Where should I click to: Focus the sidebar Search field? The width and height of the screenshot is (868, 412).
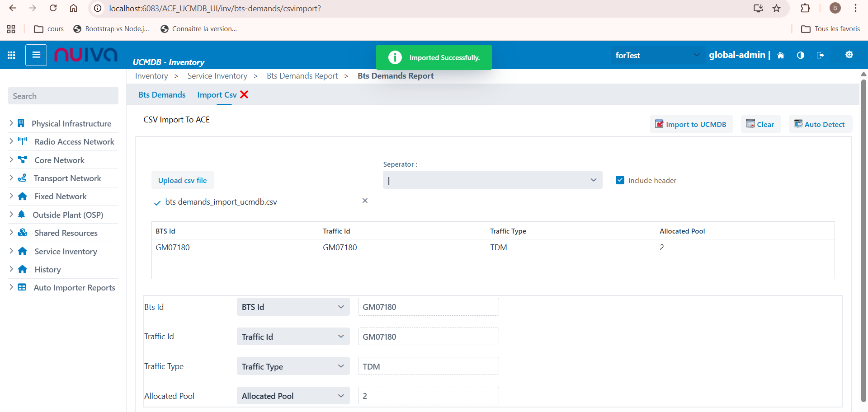click(x=63, y=96)
